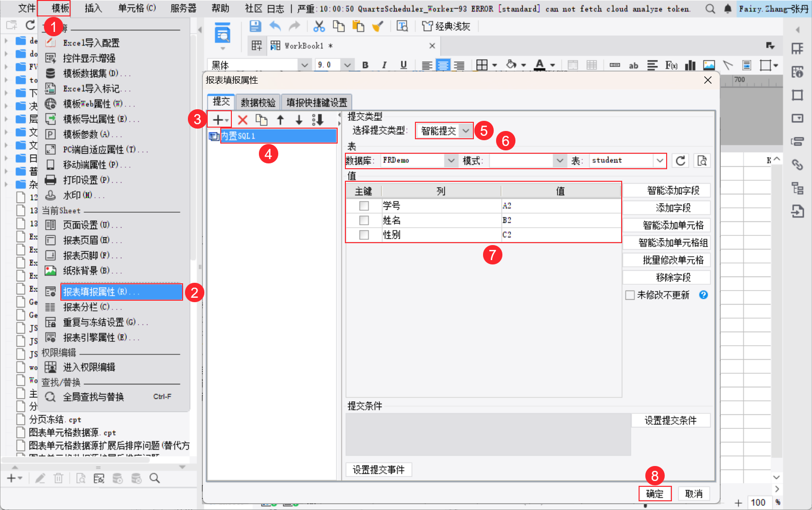Click the red delete X icon in the dialog
The image size is (812, 510).
click(242, 120)
